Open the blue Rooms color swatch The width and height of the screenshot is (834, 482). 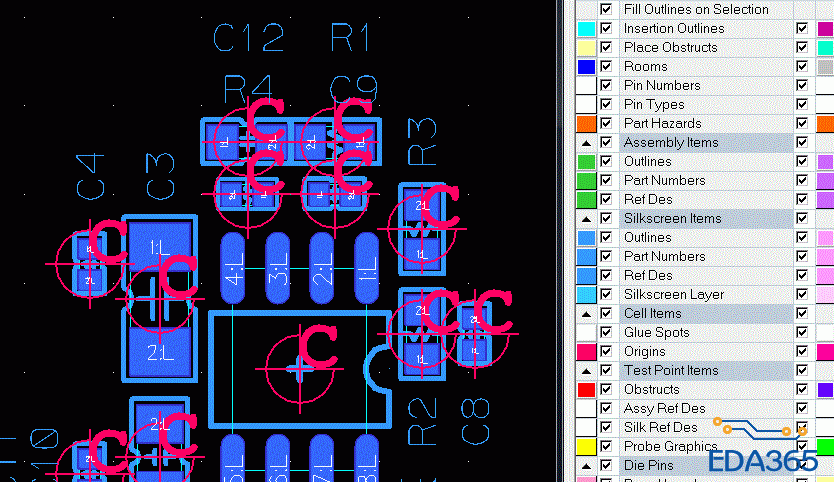[x=586, y=67]
